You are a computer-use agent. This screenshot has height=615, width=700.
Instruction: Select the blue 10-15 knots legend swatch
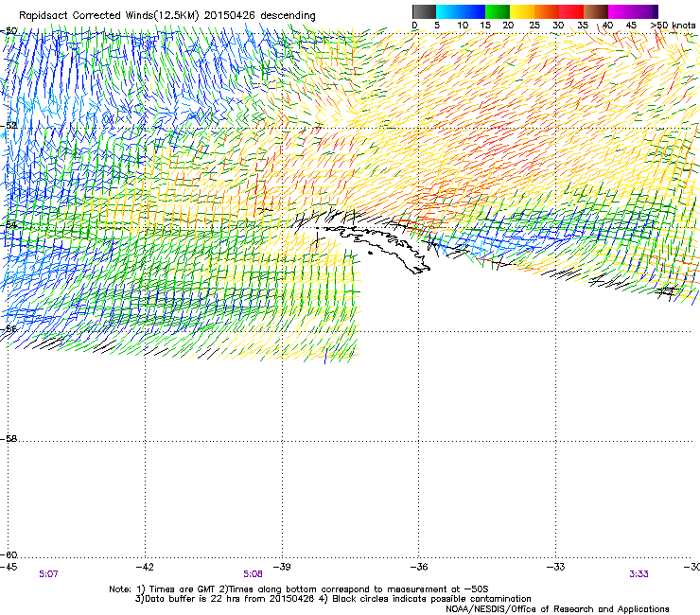[473, 11]
